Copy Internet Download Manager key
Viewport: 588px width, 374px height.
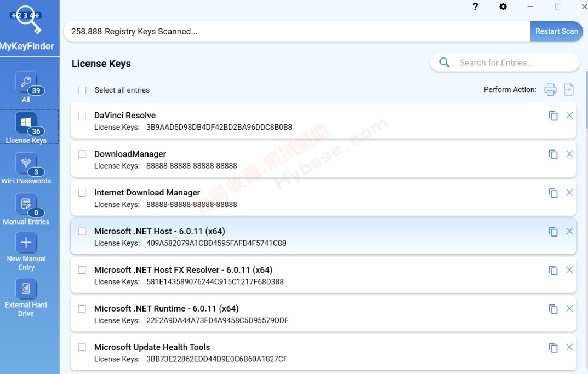[553, 193]
